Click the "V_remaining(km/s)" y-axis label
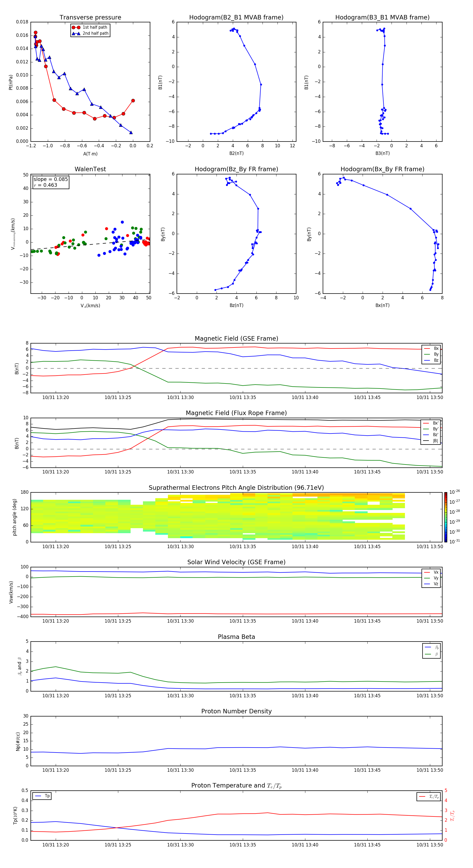 click(13, 234)
